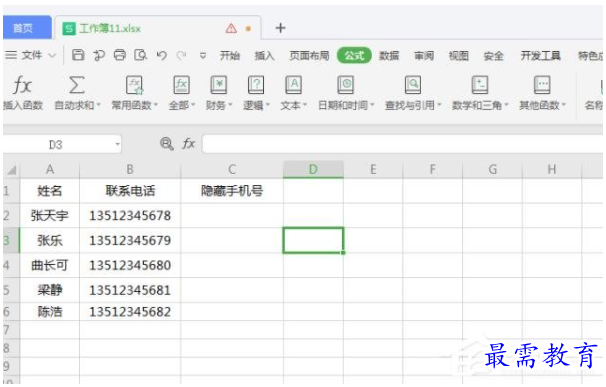The width and height of the screenshot is (606, 387).
Task: Click the Print icon in quick toolbar
Action: [x=120, y=55]
